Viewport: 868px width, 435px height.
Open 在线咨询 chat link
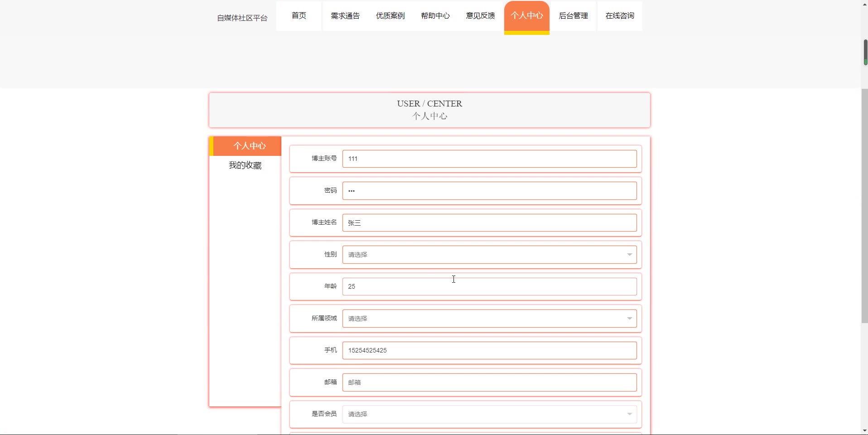tap(619, 16)
